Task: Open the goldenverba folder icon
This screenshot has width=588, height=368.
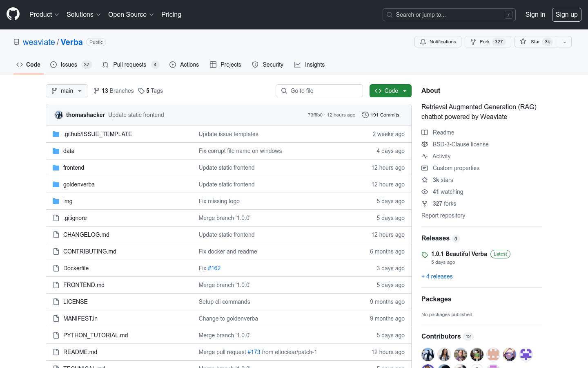Action: (56, 184)
